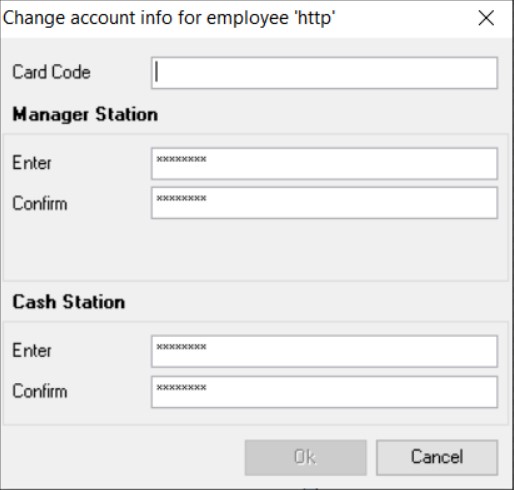Click blank area left of Ok button

(123, 457)
